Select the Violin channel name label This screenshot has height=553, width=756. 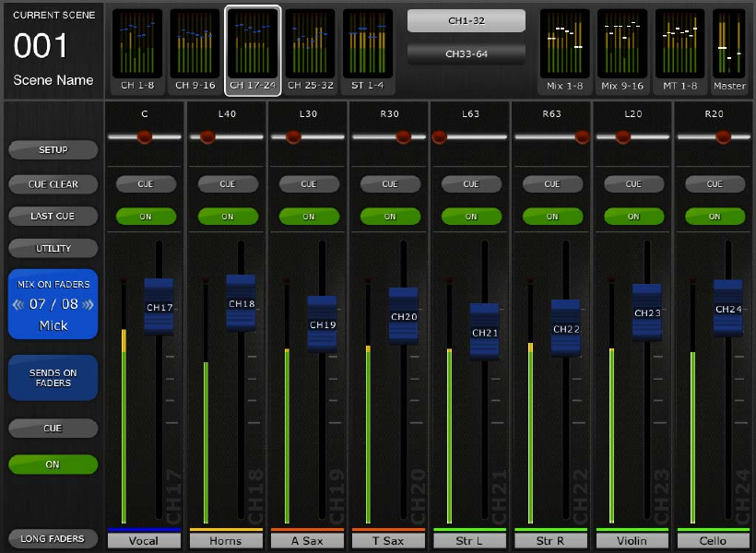[x=632, y=541]
